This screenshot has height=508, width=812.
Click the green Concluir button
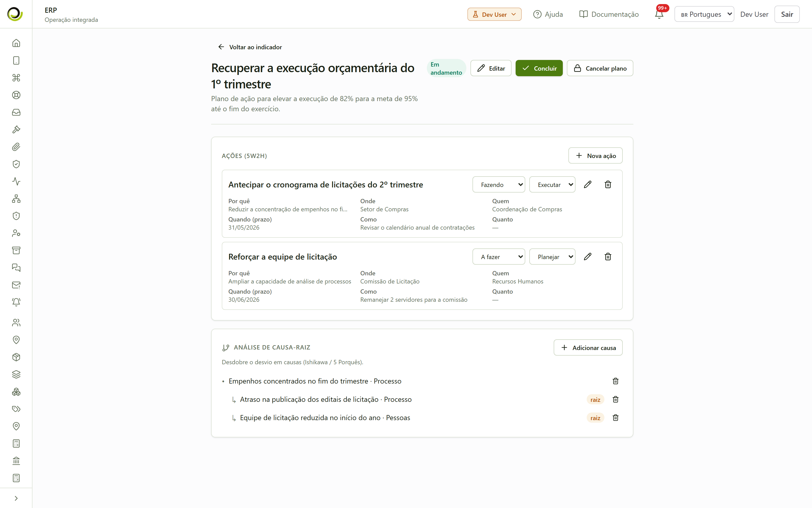click(539, 68)
